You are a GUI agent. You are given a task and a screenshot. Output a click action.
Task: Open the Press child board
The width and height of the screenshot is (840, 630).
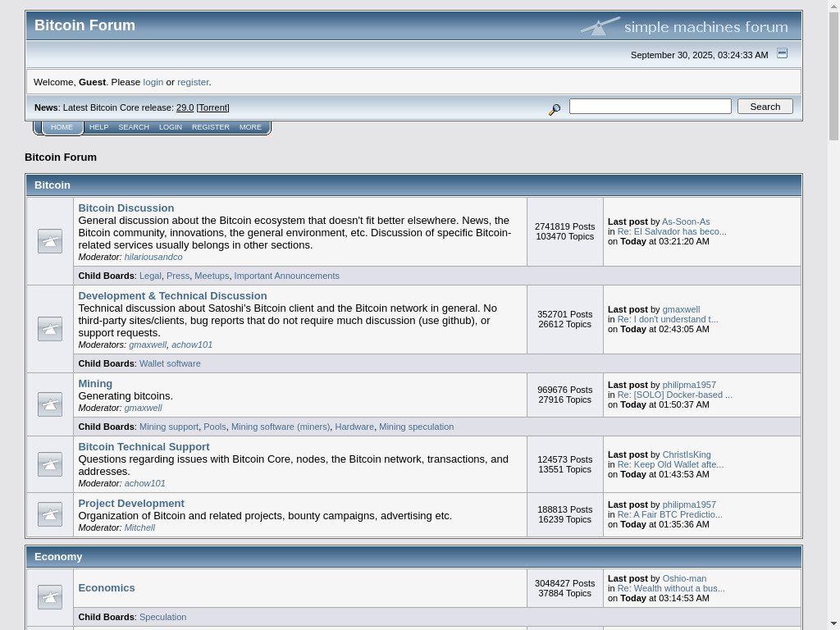(178, 276)
